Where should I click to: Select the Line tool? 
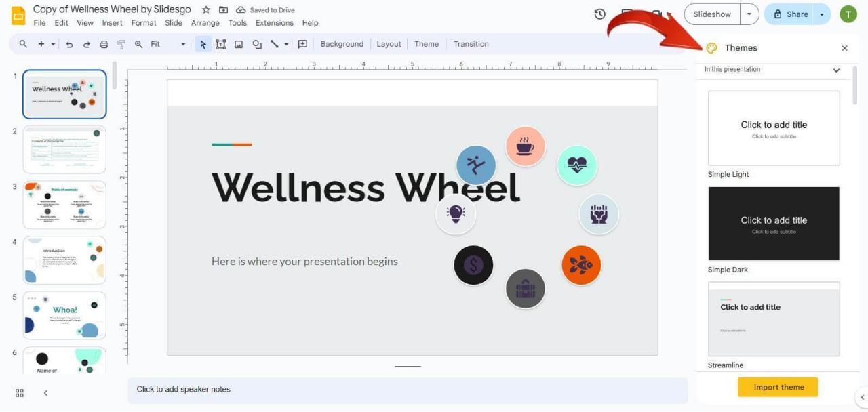pos(274,44)
